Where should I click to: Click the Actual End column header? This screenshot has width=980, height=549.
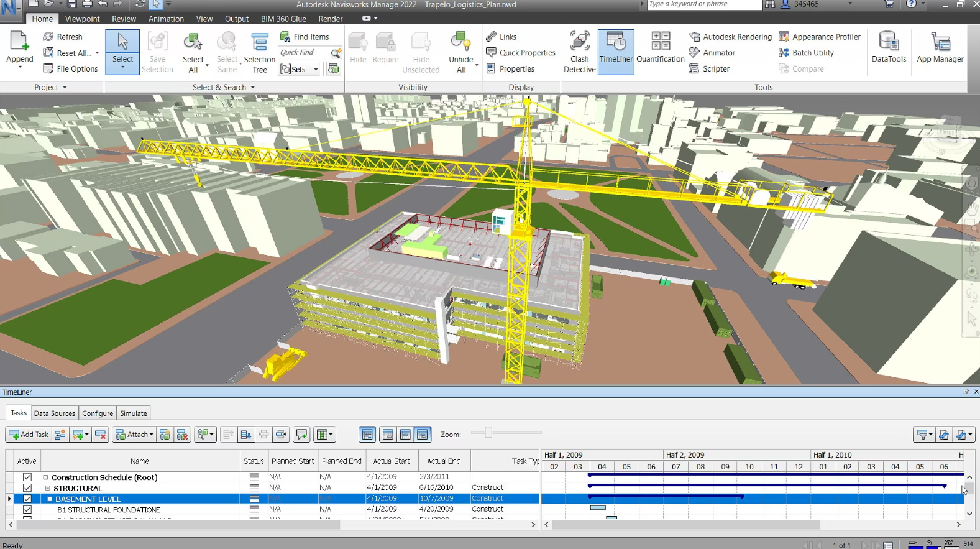[x=444, y=461]
